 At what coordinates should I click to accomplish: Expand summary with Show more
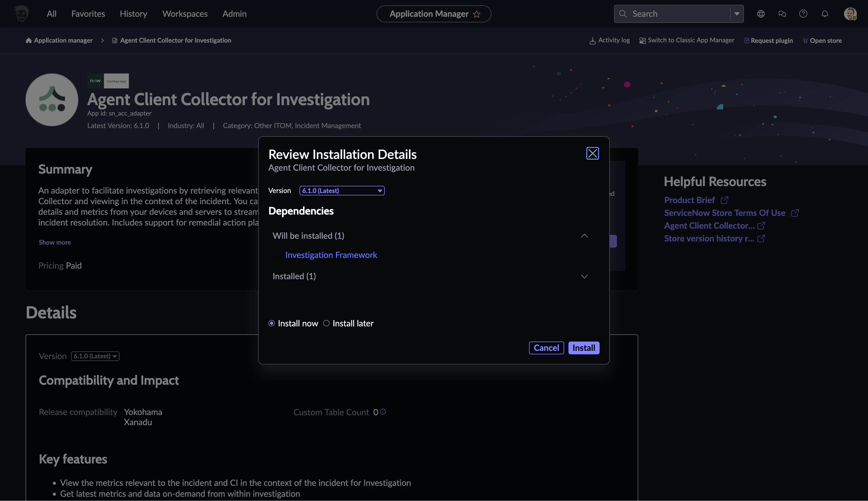[x=55, y=242]
